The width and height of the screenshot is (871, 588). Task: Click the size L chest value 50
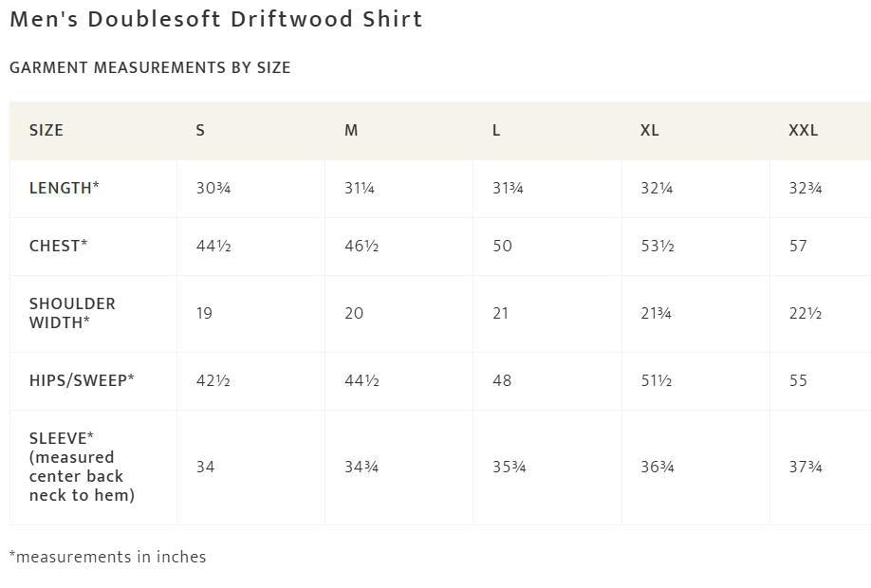(x=502, y=246)
